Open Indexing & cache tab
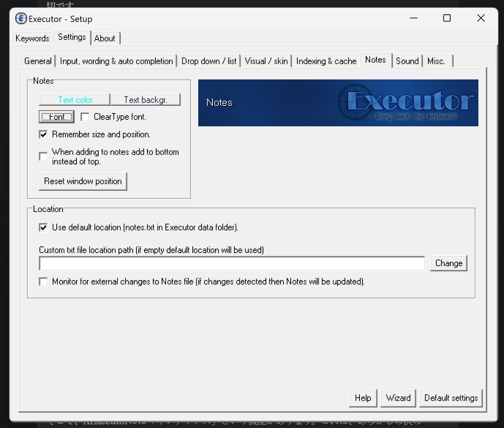504x428 pixels. 326,61
